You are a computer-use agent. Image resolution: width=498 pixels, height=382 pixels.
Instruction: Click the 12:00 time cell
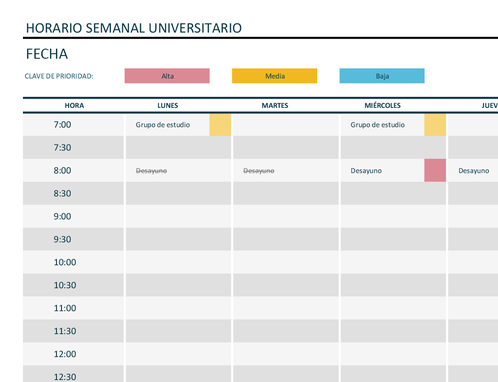click(x=73, y=354)
